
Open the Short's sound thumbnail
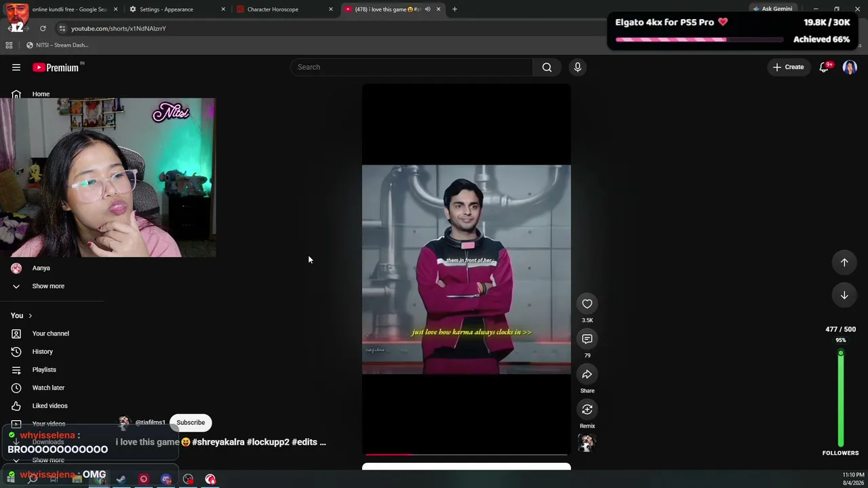pos(587,443)
